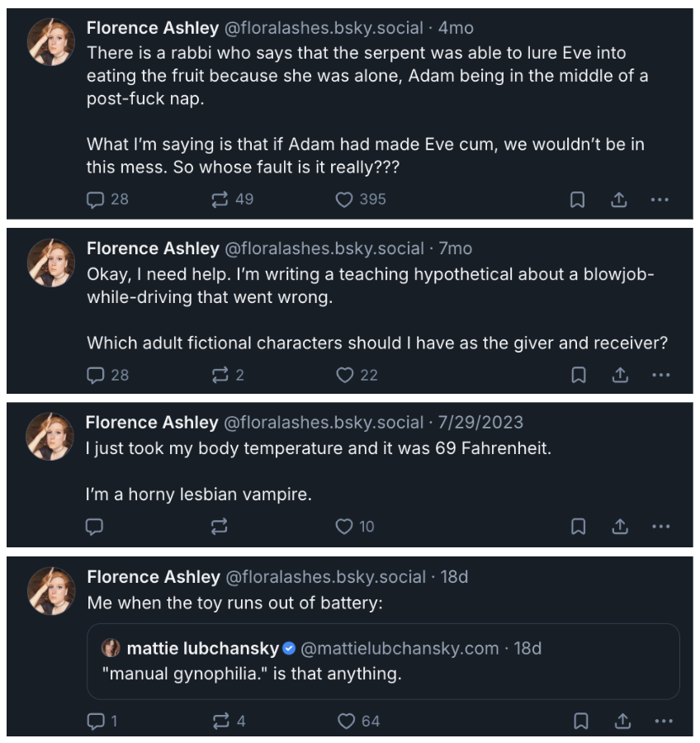
Task: Share the rabbi serpent post
Action: [618, 200]
